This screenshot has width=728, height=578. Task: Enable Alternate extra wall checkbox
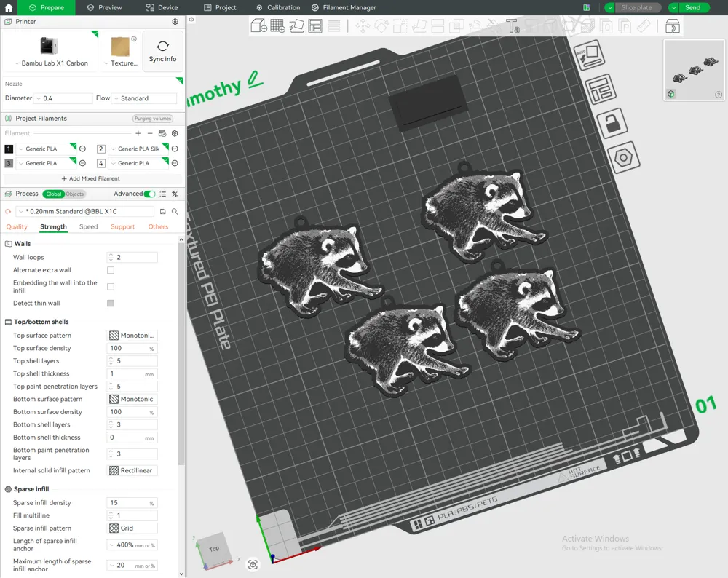[x=111, y=270]
